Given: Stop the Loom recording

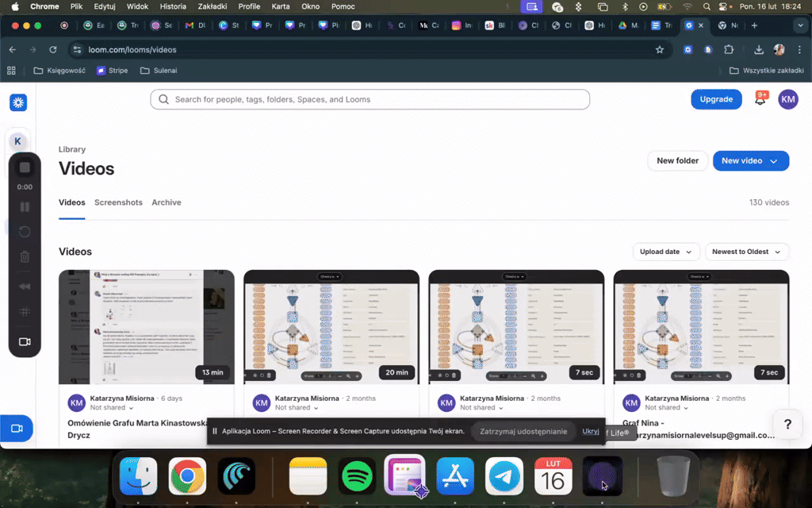Looking at the screenshot, I should 25,167.
